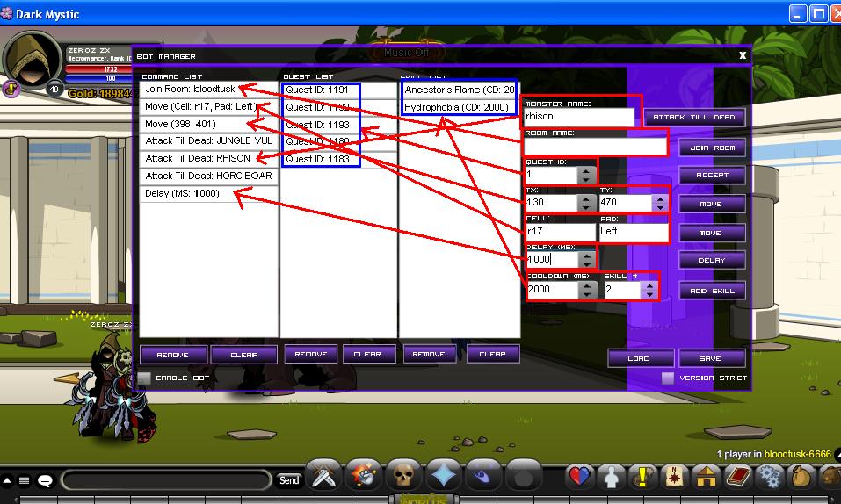
Task: Click the Room Name input field
Action: pos(595,146)
